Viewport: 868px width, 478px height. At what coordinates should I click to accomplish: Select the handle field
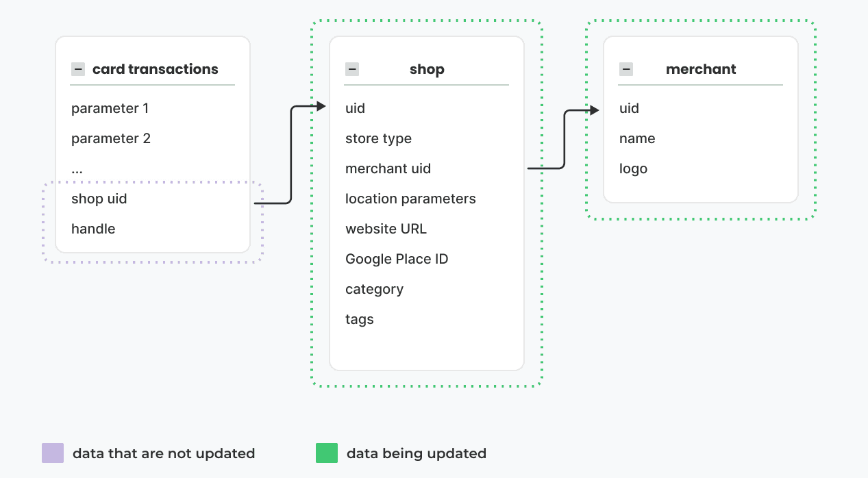(x=93, y=229)
